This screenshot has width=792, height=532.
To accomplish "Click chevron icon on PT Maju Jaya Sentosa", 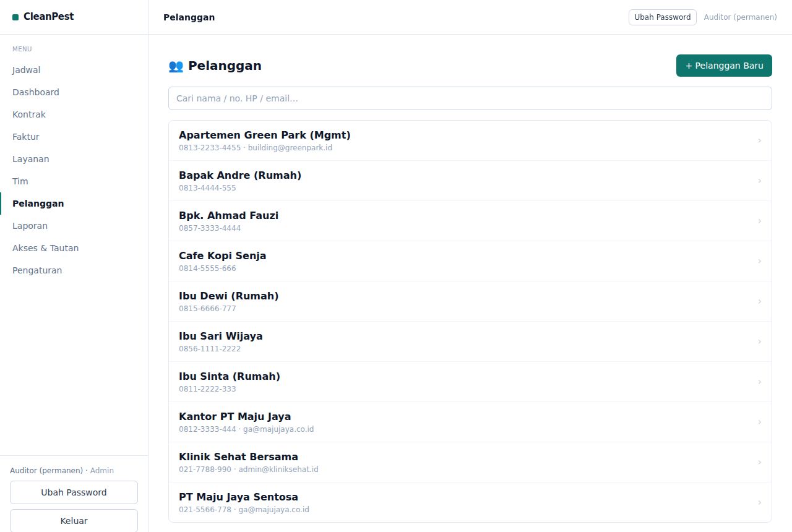I will coord(759,502).
